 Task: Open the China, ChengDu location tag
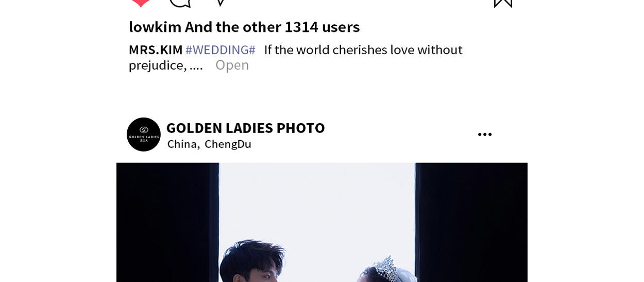209,144
